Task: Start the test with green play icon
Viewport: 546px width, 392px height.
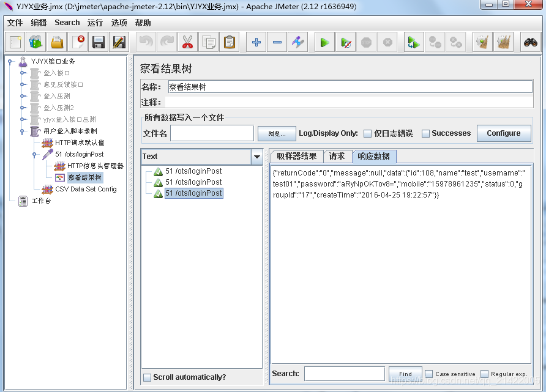Action: 325,42
